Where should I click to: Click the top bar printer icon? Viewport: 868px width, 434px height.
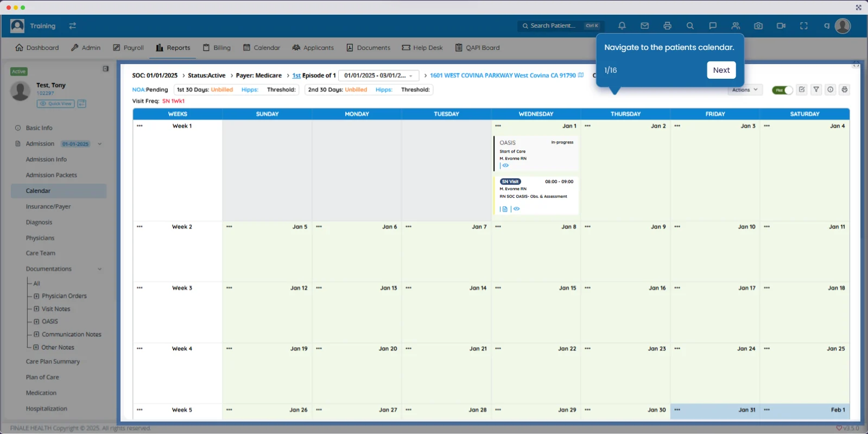[x=667, y=26]
